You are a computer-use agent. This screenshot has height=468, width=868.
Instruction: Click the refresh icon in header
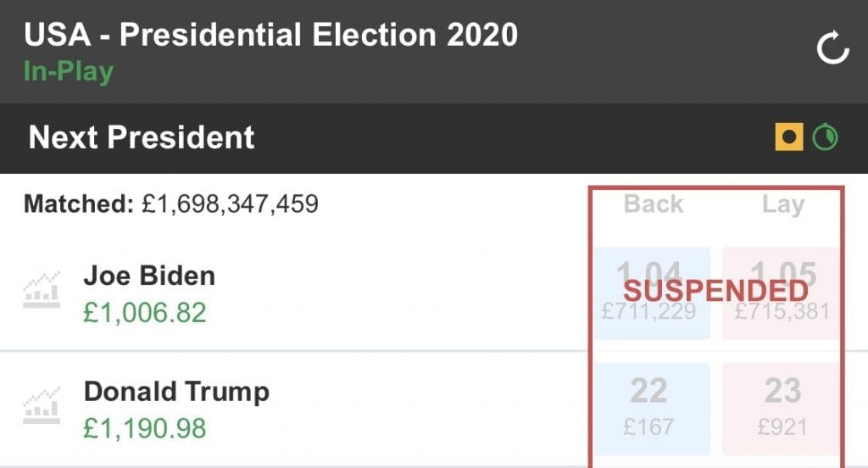(x=833, y=47)
